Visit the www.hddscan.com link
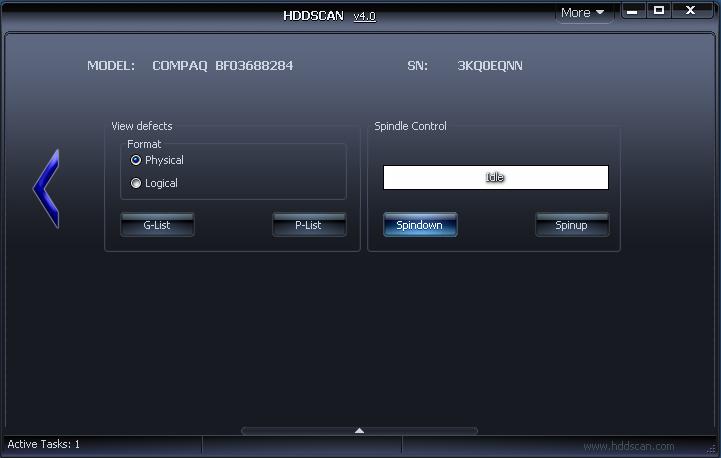The width and height of the screenshot is (721, 458). [x=628, y=446]
